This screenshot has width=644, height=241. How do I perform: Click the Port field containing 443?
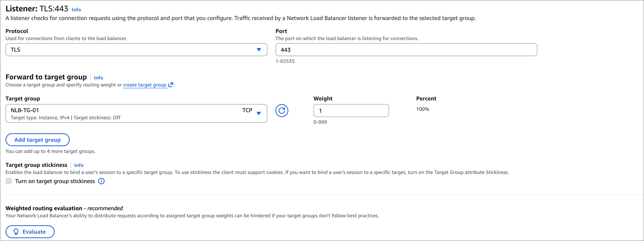pos(406,50)
